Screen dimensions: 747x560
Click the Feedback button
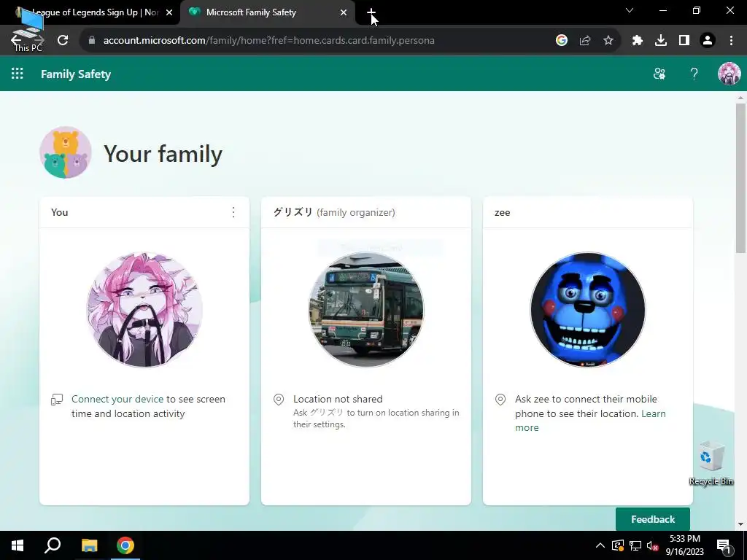(653, 519)
